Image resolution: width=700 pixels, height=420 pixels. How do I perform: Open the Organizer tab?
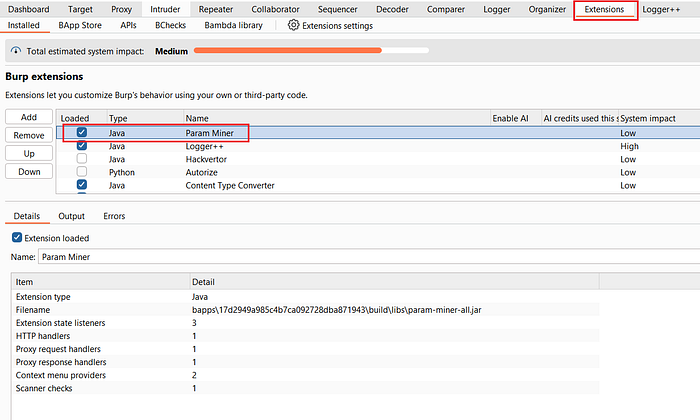point(547,9)
